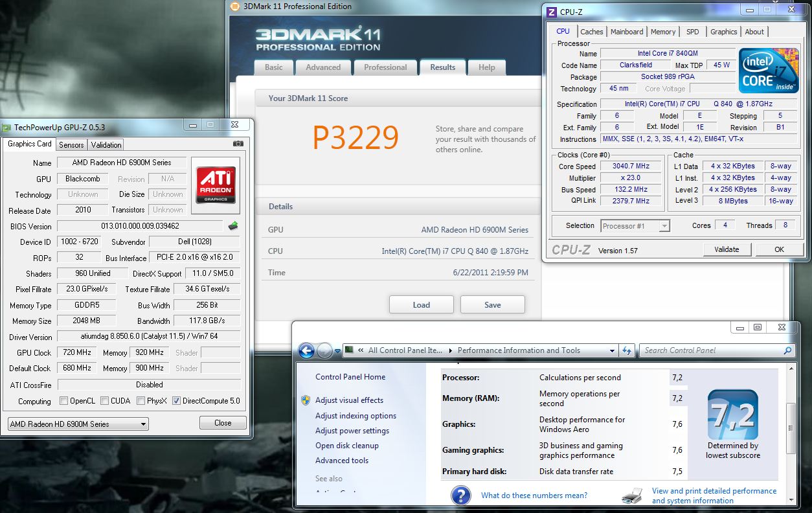The image size is (812, 513).
Task: Click the Validate button in CPU-Z
Action: click(x=727, y=249)
